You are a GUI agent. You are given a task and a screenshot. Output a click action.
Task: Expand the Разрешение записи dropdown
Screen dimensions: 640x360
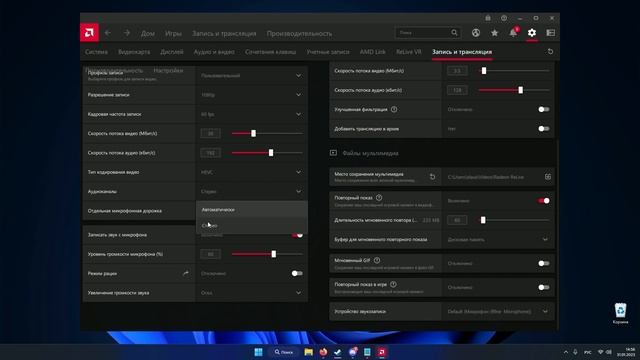[252, 95]
